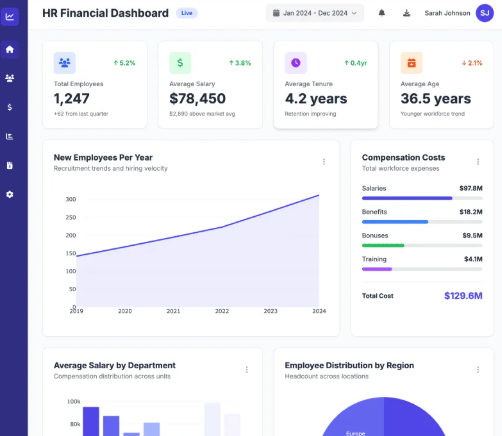Click the 2024 point on hiring line chart
Image resolution: width=502 pixels, height=436 pixels.
click(x=319, y=195)
